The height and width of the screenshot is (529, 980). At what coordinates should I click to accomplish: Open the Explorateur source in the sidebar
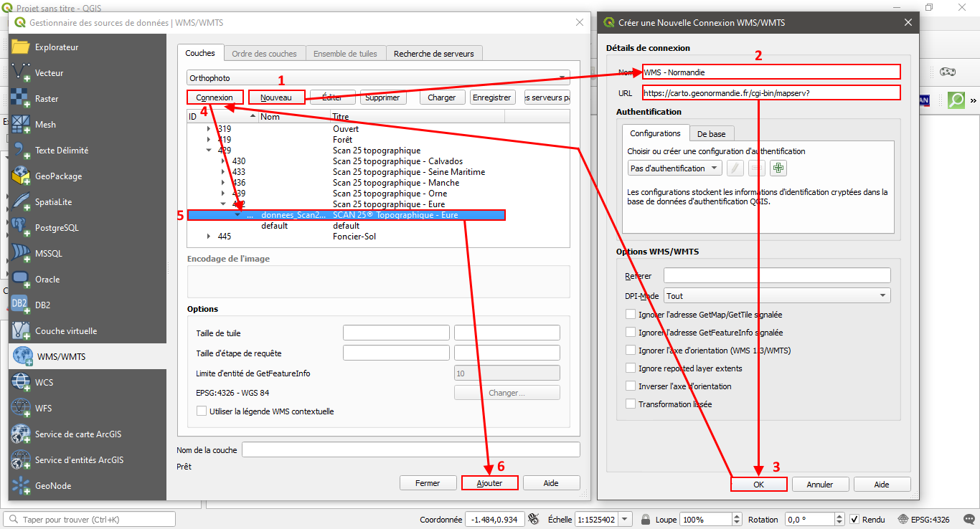(x=88, y=47)
